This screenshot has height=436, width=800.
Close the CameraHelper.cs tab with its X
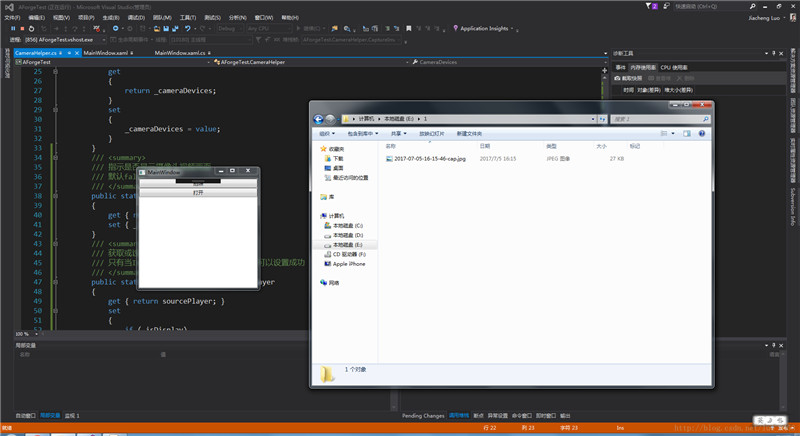pyautogui.click(x=77, y=53)
